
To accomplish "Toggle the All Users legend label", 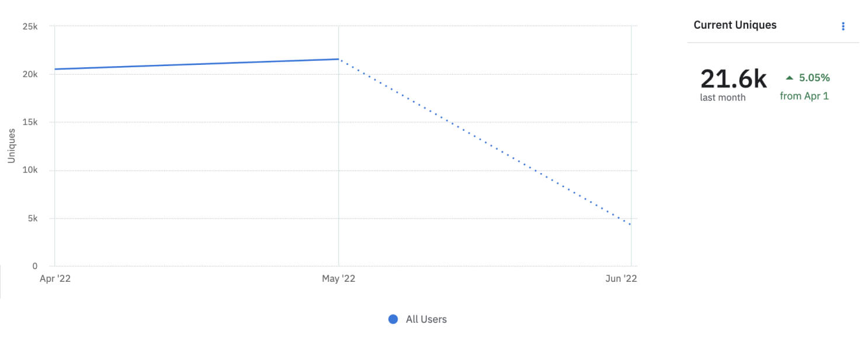I will click(x=426, y=319).
